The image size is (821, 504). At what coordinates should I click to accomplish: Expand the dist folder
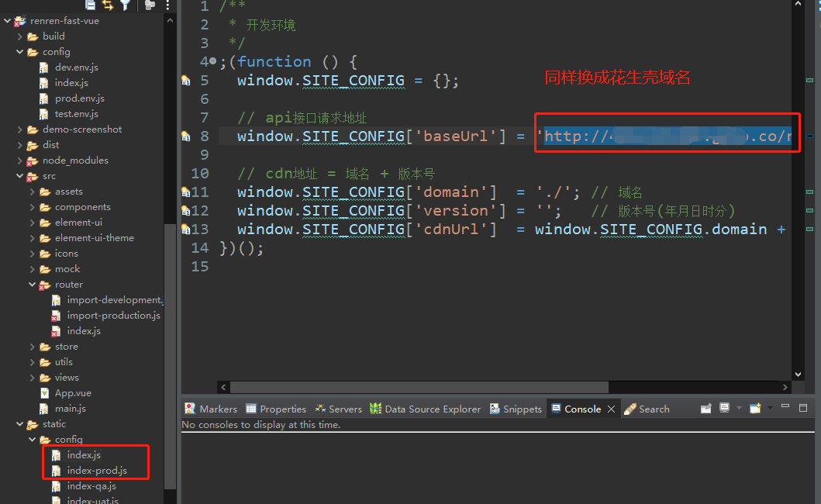[20, 145]
